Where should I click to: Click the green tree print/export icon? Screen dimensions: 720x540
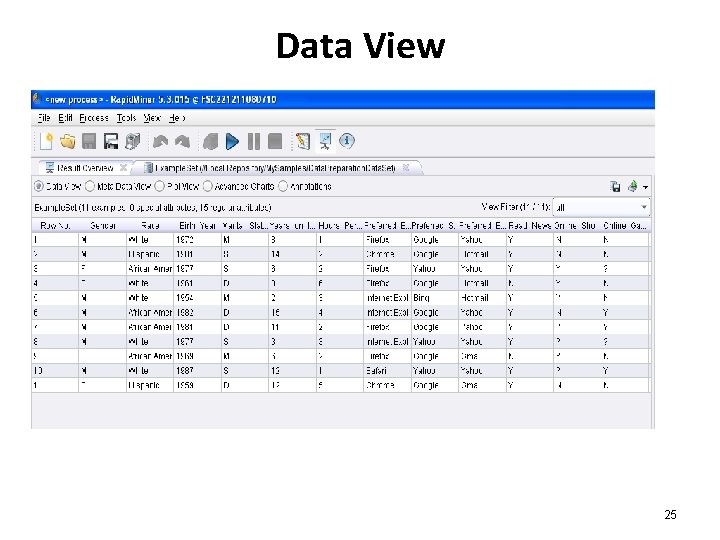pyautogui.click(x=633, y=186)
